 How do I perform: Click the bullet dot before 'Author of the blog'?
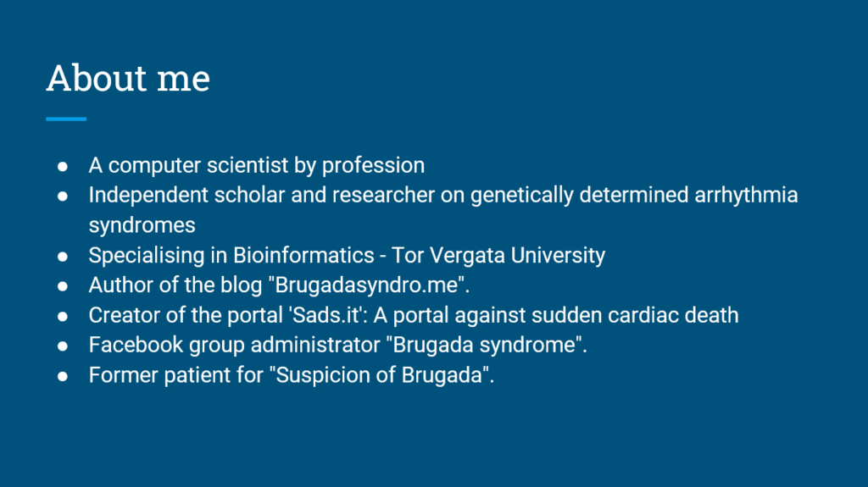pos(63,286)
